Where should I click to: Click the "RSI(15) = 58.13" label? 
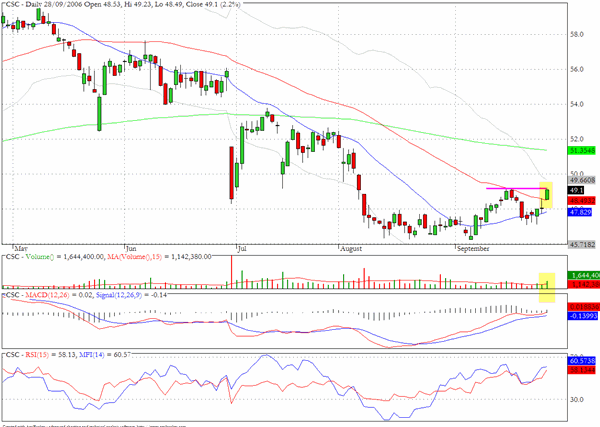51,355
